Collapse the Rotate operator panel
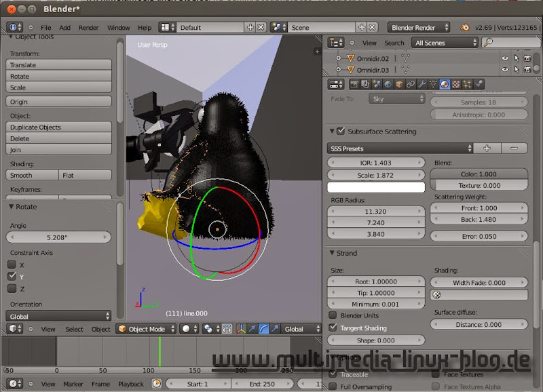This screenshot has width=543, height=392. click(x=11, y=207)
